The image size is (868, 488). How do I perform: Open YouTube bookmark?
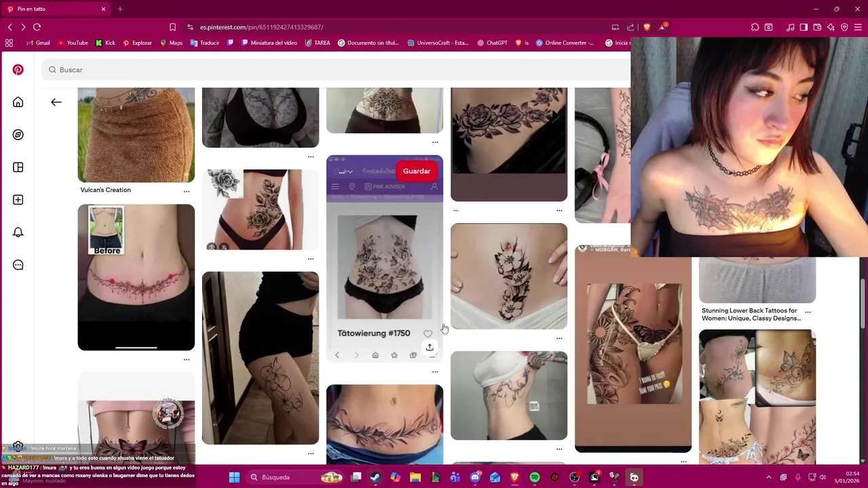pyautogui.click(x=73, y=43)
